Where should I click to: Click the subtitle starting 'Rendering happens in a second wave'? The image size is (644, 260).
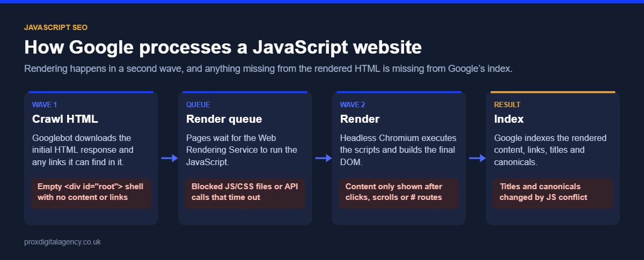click(x=268, y=69)
